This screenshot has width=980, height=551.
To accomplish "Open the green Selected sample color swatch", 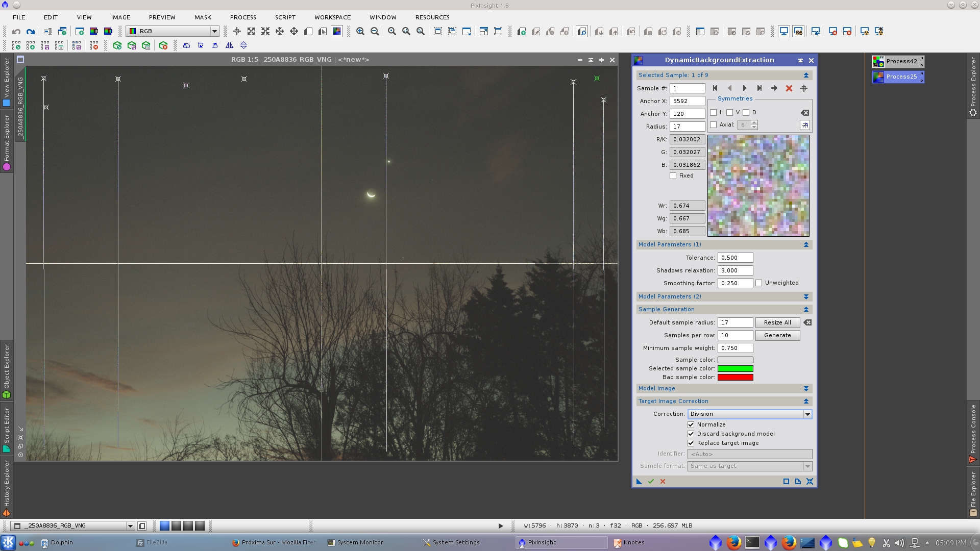I will (x=736, y=369).
